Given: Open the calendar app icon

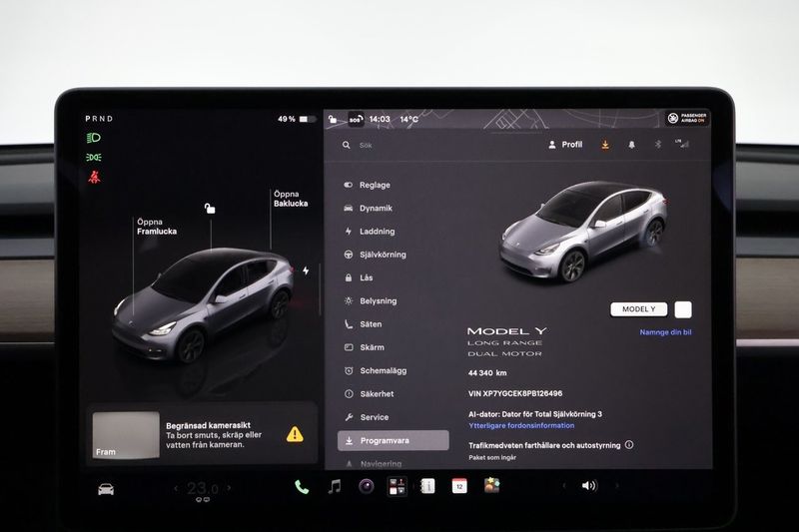Looking at the screenshot, I should point(459,486).
